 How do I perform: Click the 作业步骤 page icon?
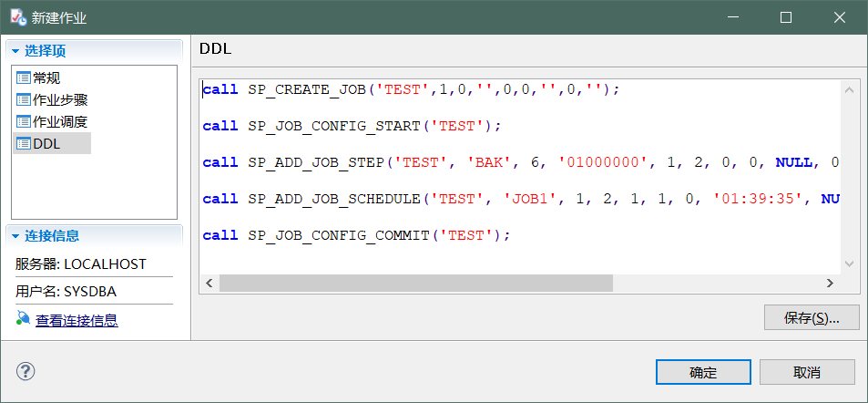(24, 99)
